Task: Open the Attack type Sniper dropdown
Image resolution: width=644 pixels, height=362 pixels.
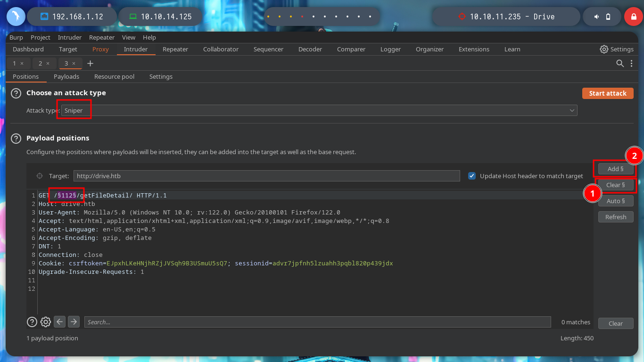Action: (319, 110)
